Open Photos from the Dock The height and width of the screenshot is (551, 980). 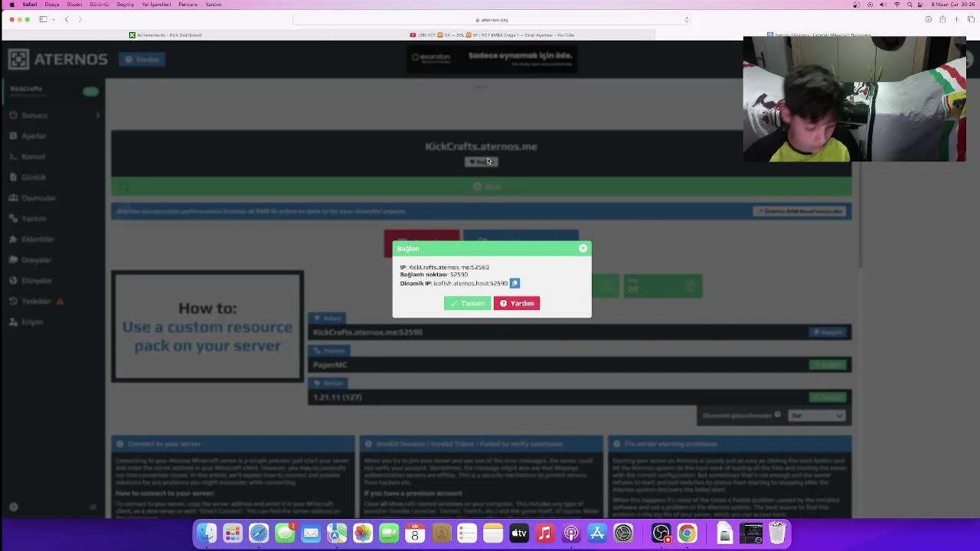[363, 533]
